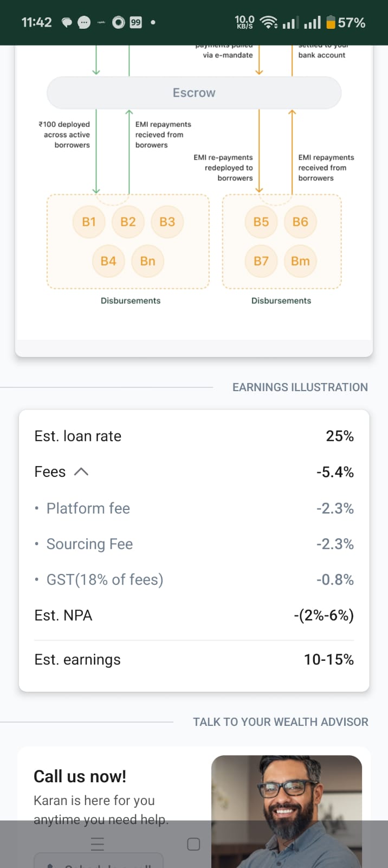Select borrower node B5
This screenshot has width=388, height=868.
[261, 222]
